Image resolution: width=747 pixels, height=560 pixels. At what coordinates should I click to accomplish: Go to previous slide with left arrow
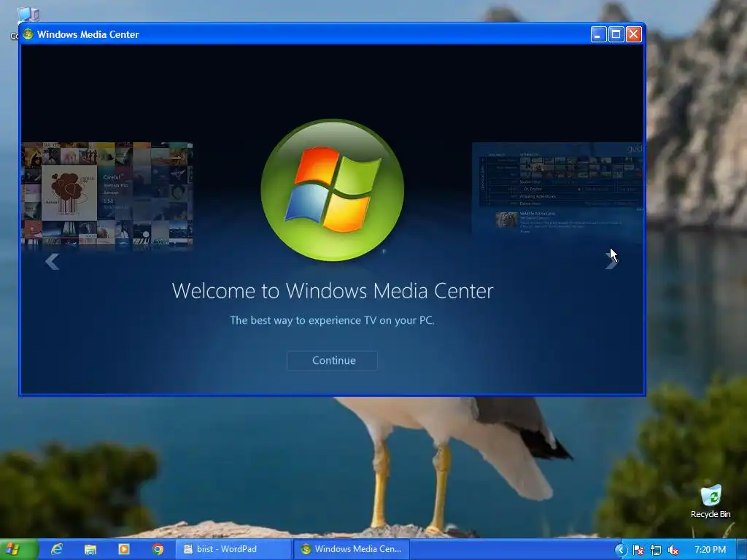tap(52, 262)
